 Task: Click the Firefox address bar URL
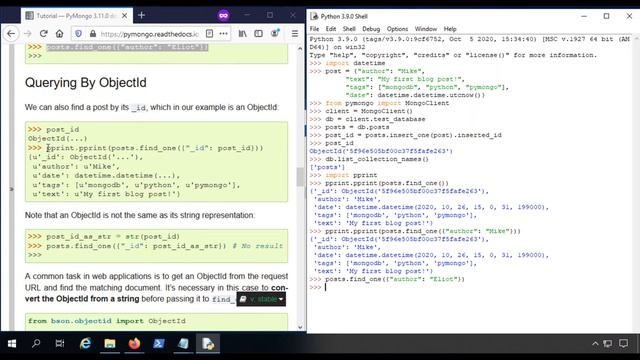click(x=149, y=34)
